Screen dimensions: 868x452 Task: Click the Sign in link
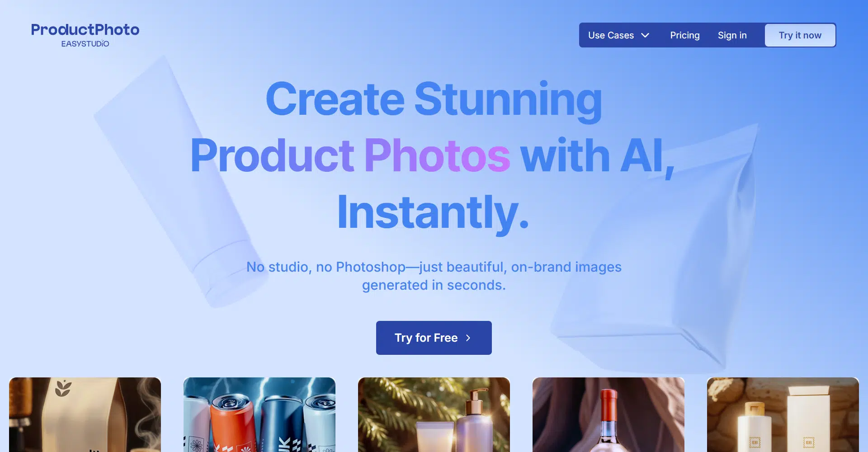pyautogui.click(x=732, y=35)
